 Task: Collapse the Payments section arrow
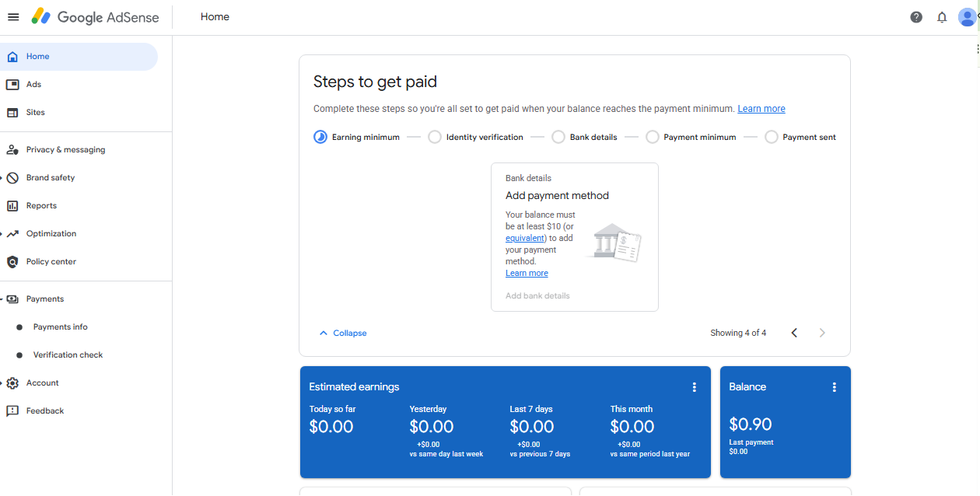(2, 299)
